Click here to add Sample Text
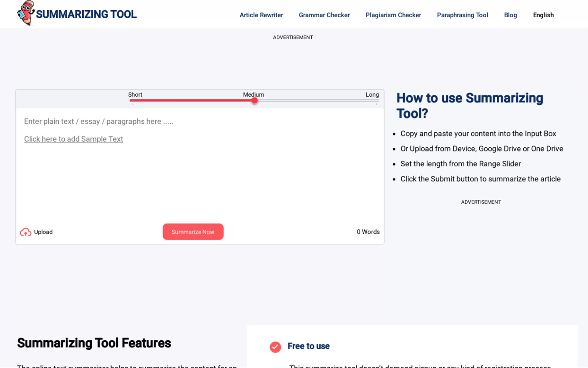The width and height of the screenshot is (588, 368). [x=73, y=139]
